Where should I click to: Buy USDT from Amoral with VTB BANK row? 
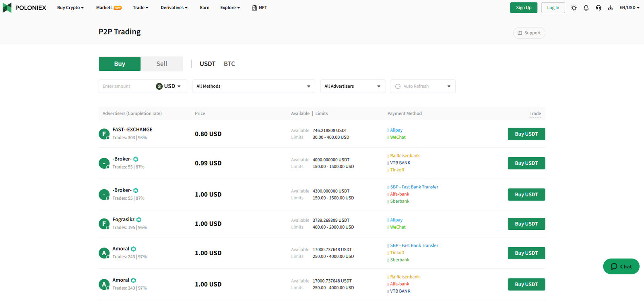point(526,284)
